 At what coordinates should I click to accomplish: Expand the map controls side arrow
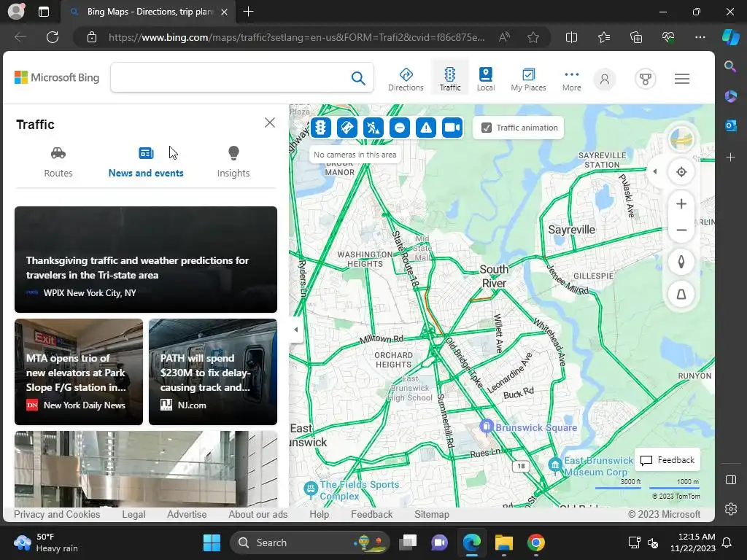click(655, 171)
